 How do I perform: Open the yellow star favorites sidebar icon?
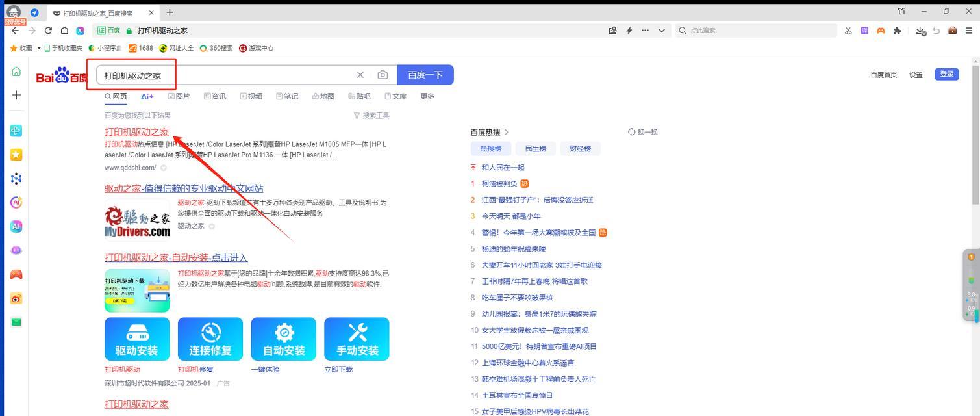[16, 155]
